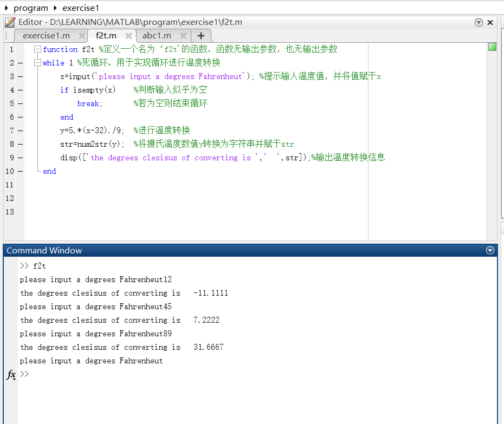Switch to the abc1.m tab

tap(156, 36)
